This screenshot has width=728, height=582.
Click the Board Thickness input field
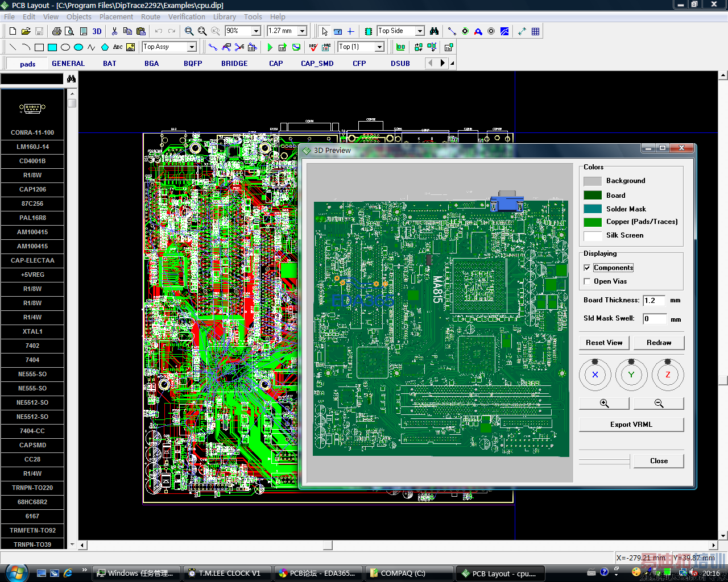pos(654,301)
